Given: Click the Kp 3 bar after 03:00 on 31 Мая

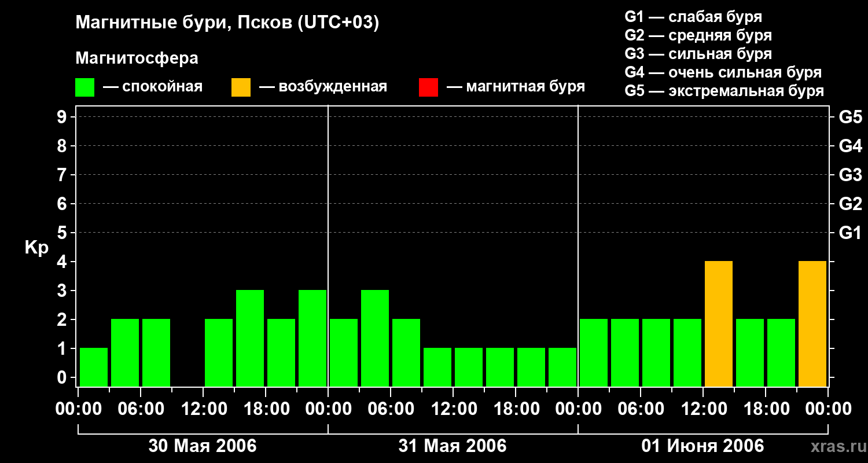Looking at the screenshot, I should pyautogui.click(x=375, y=338).
